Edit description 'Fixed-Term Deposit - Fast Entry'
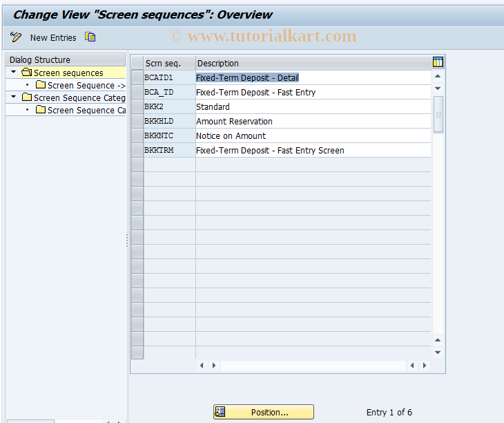 coord(313,93)
